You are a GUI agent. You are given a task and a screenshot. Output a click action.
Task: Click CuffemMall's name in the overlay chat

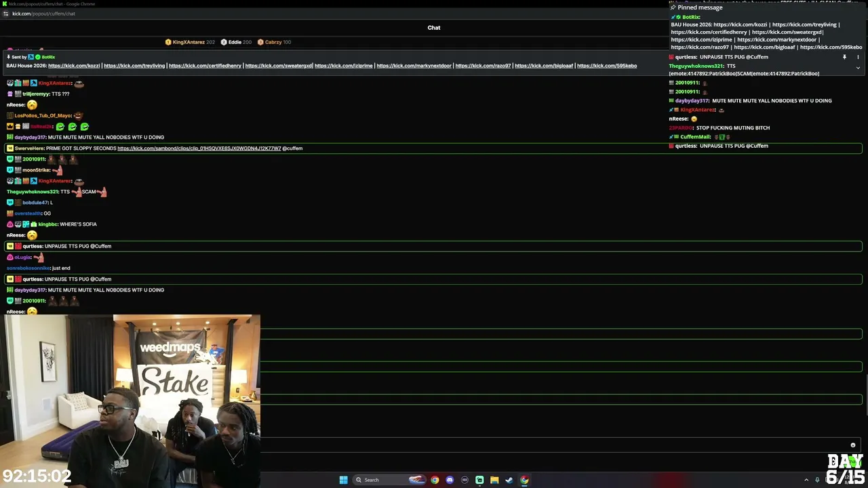695,137
